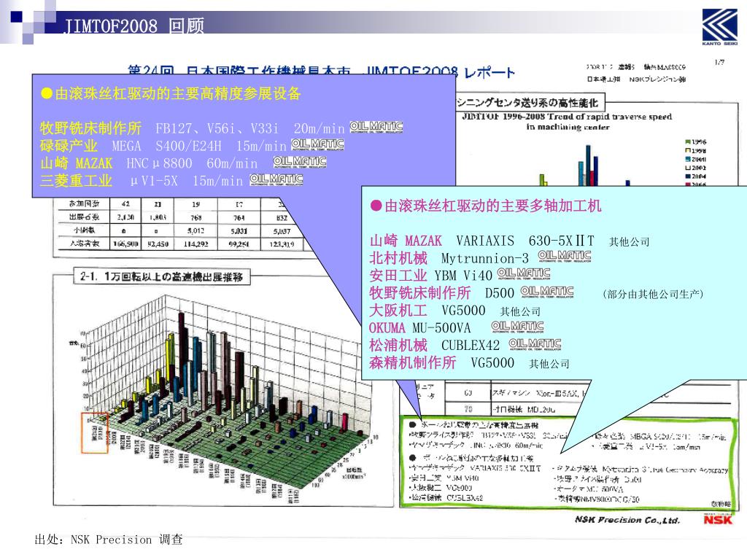The height and width of the screenshot is (560, 747).
Task: Select 其他公司 in the 大阪机工 row
Action: point(520,312)
